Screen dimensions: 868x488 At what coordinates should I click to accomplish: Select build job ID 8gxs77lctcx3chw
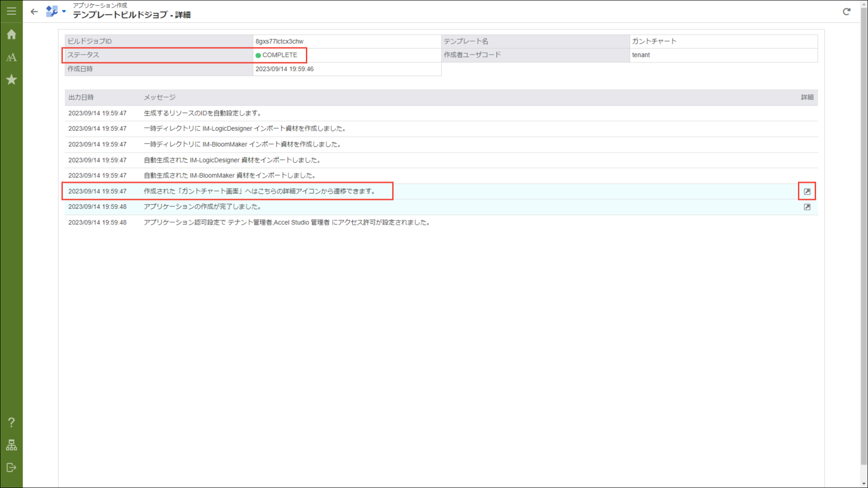tap(279, 41)
